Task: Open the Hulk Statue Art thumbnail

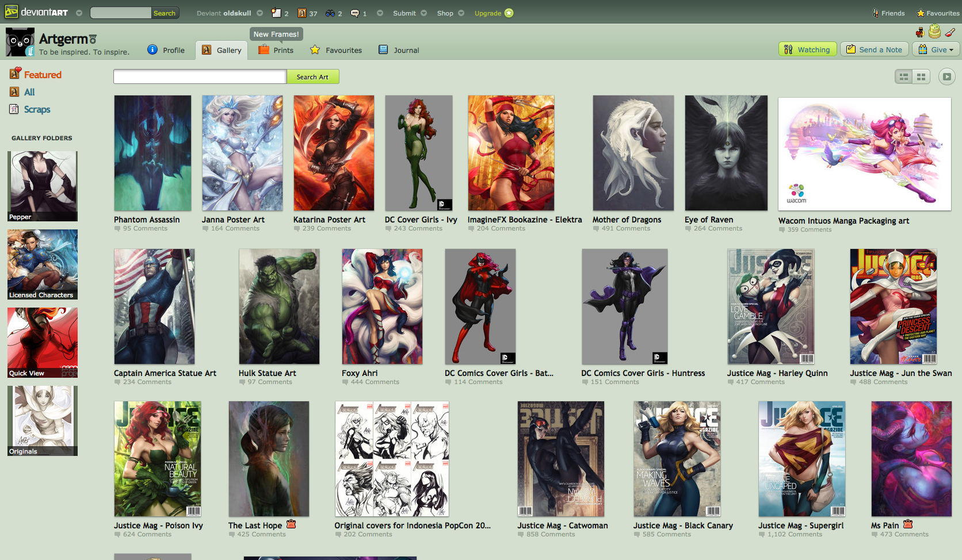Action: pyautogui.click(x=279, y=306)
